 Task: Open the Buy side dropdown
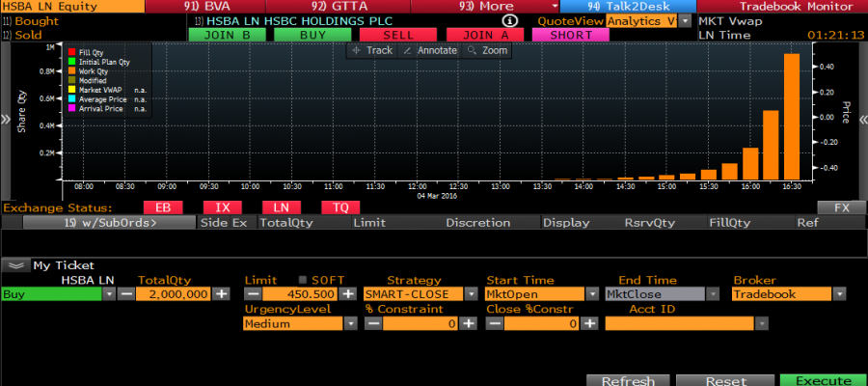point(109,294)
